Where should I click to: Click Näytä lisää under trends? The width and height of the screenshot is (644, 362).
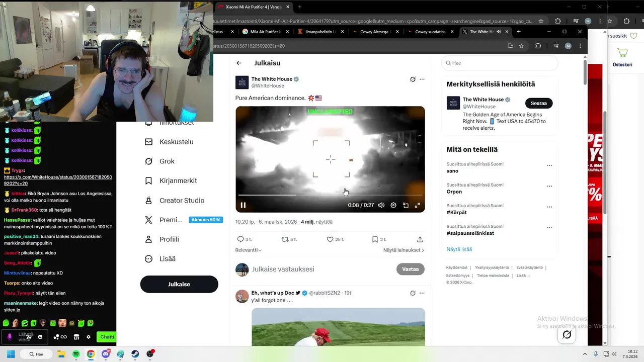pyautogui.click(x=459, y=249)
